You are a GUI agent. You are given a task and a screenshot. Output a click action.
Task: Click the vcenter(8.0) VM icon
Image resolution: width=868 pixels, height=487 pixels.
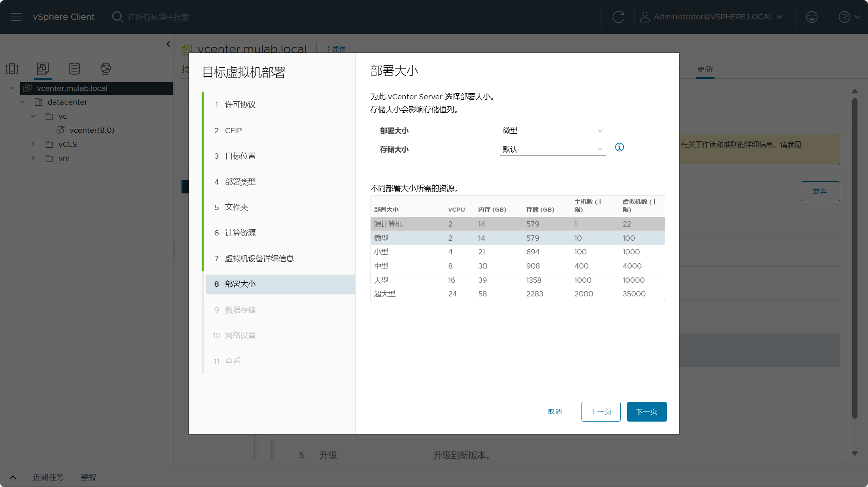click(61, 130)
